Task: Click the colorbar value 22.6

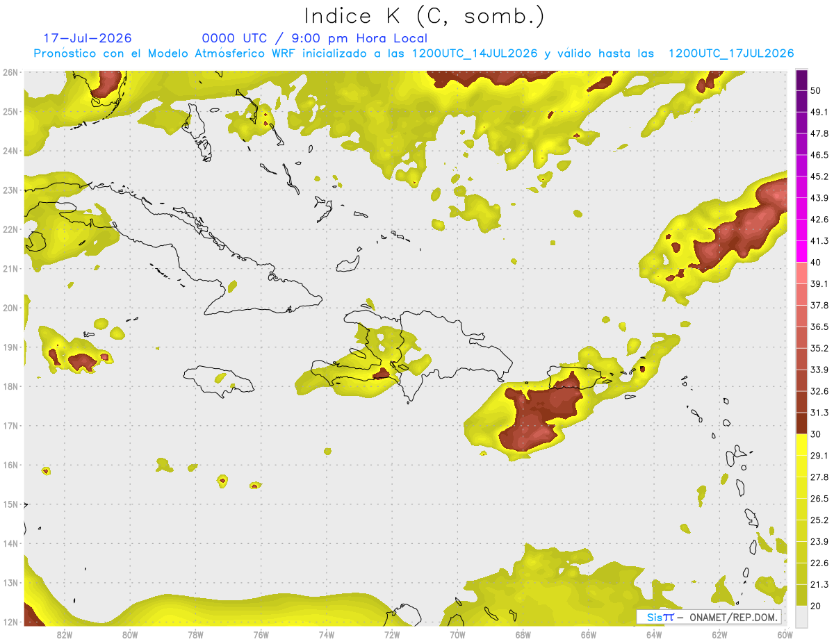Action: tap(819, 563)
